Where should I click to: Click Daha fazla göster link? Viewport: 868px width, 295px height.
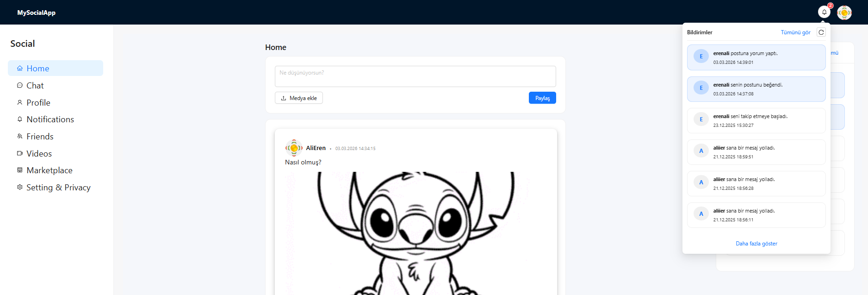[756, 244]
